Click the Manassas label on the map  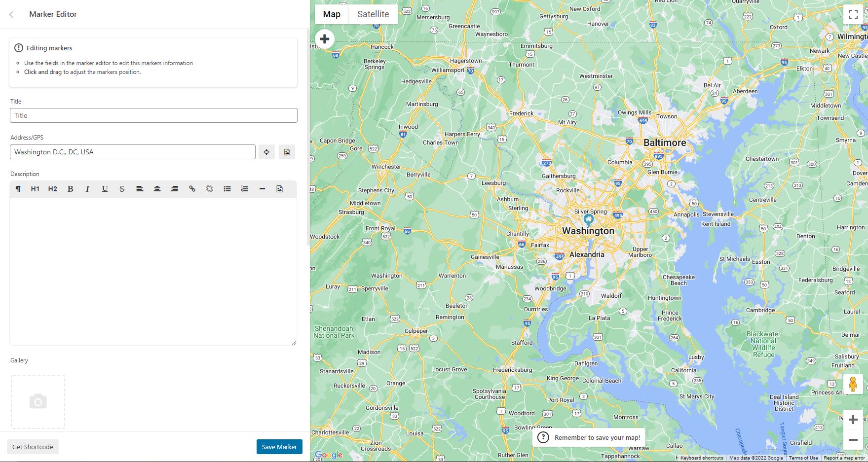pos(509,267)
